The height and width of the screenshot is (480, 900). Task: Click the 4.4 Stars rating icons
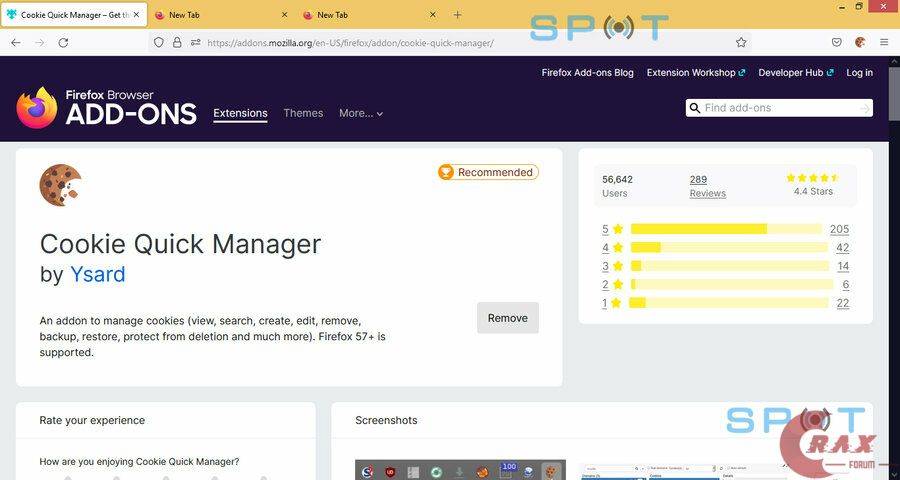(813, 178)
